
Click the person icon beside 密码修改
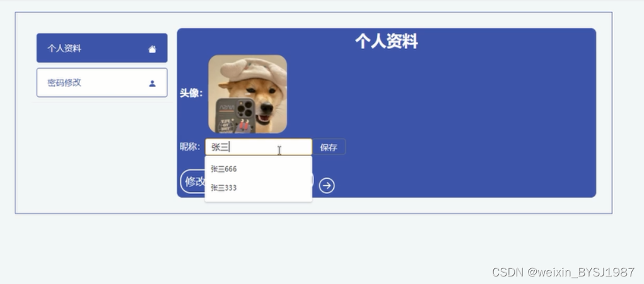coord(153,84)
